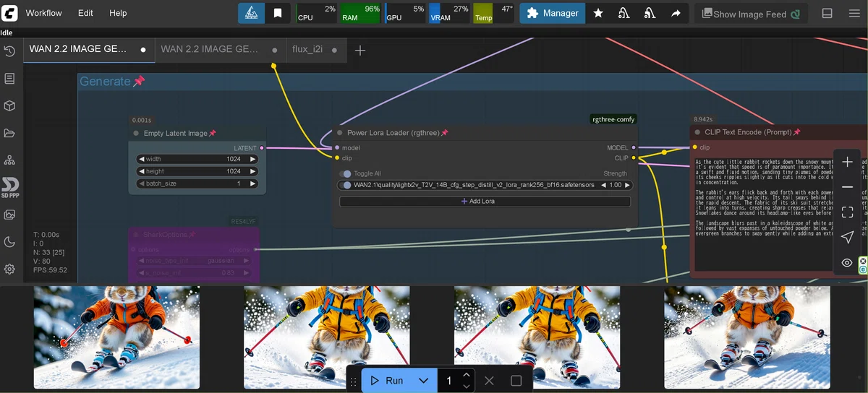Click the Manager button
The image size is (868, 393).
[552, 13]
